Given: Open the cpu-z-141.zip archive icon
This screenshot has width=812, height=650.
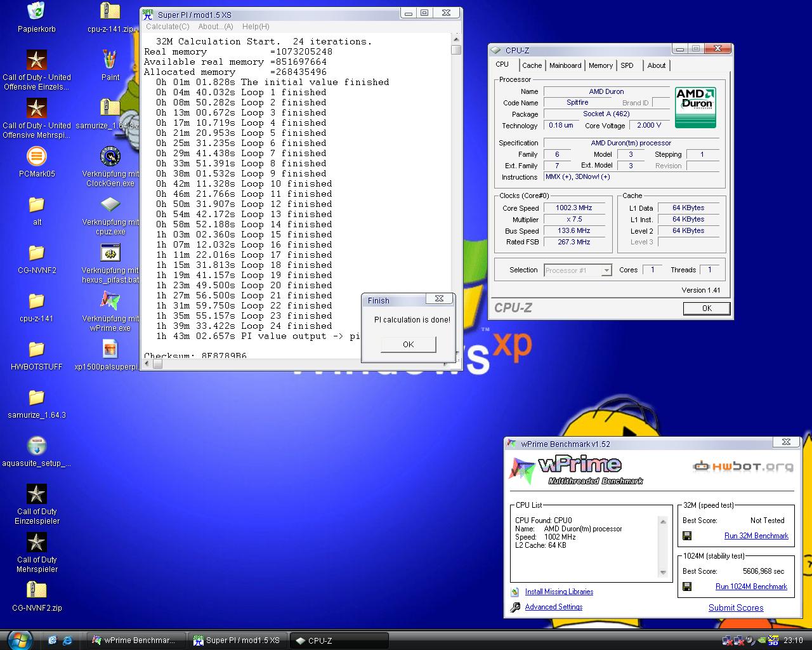Looking at the screenshot, I should (110, 11).
